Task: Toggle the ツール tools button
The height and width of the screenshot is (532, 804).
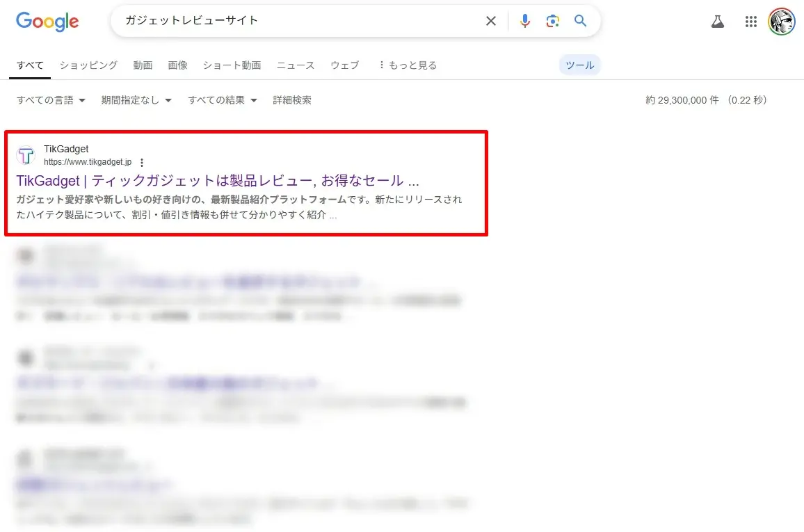Action: tap(579, 65)
